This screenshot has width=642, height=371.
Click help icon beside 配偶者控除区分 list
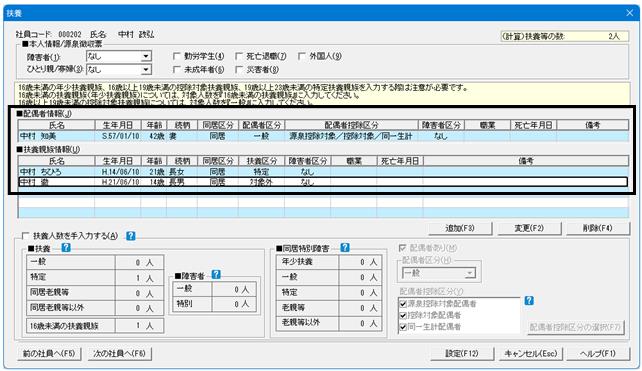pyautogui.click(x=529, y=301)
